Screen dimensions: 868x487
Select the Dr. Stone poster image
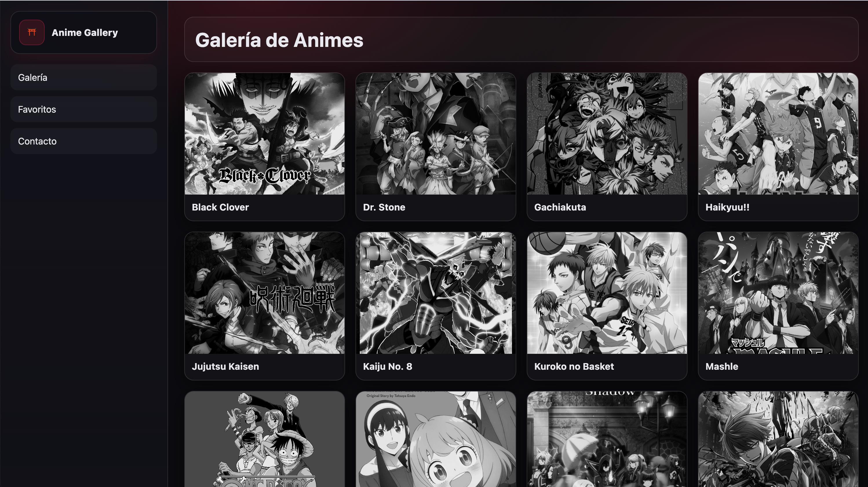[436, 134]
